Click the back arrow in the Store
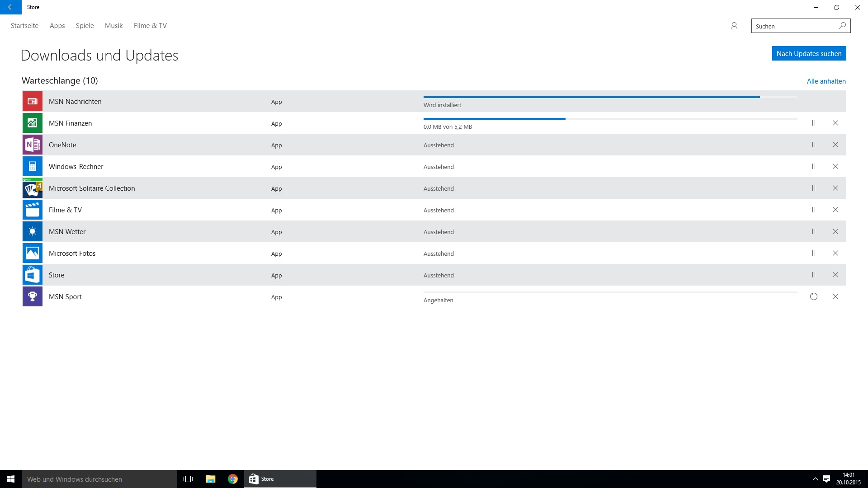Viewport: 868px width, 488px height. [x=10, y=7]
